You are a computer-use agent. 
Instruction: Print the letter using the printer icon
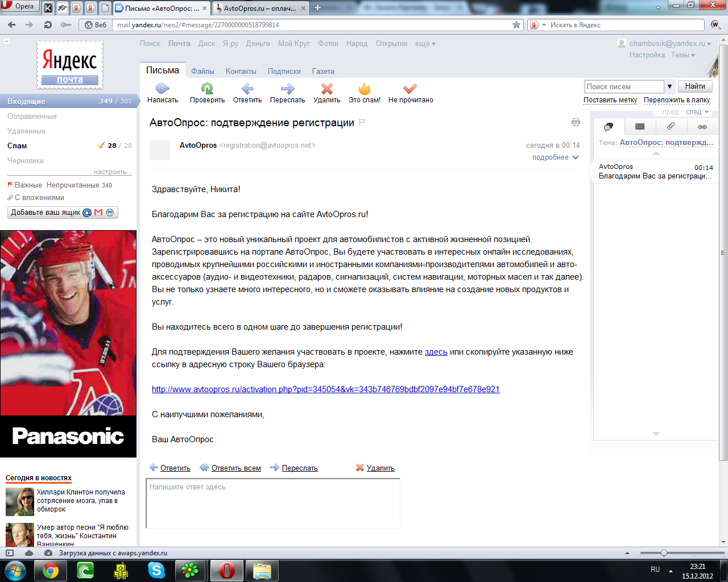(576, 122)
